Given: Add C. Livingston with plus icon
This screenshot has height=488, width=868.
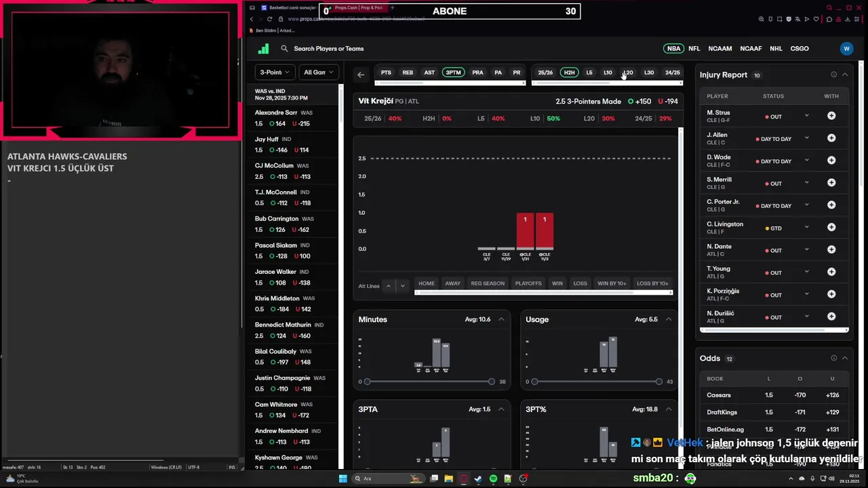Looking at the screenshot, I should point(831,228).
